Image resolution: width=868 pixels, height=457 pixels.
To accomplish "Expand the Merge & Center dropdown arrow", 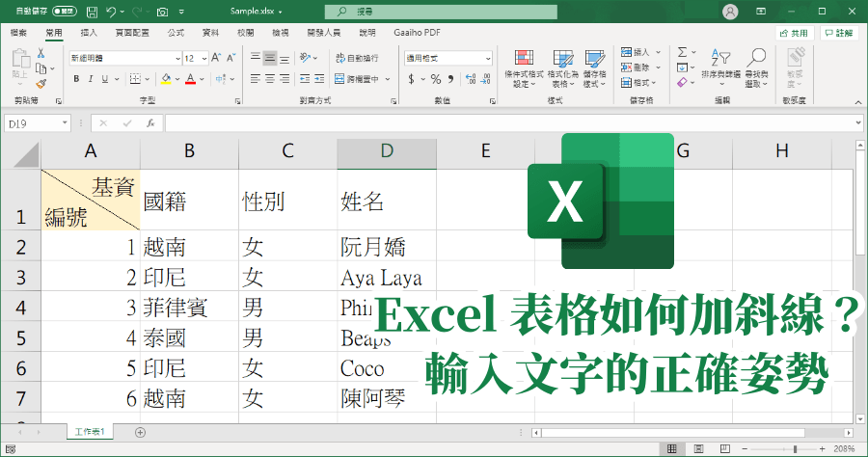I will tap(388, 79).
